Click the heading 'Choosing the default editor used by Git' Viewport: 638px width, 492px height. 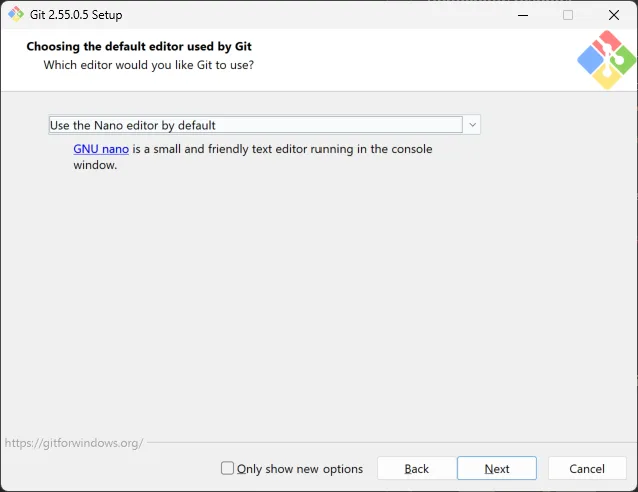tap(139, 46)
